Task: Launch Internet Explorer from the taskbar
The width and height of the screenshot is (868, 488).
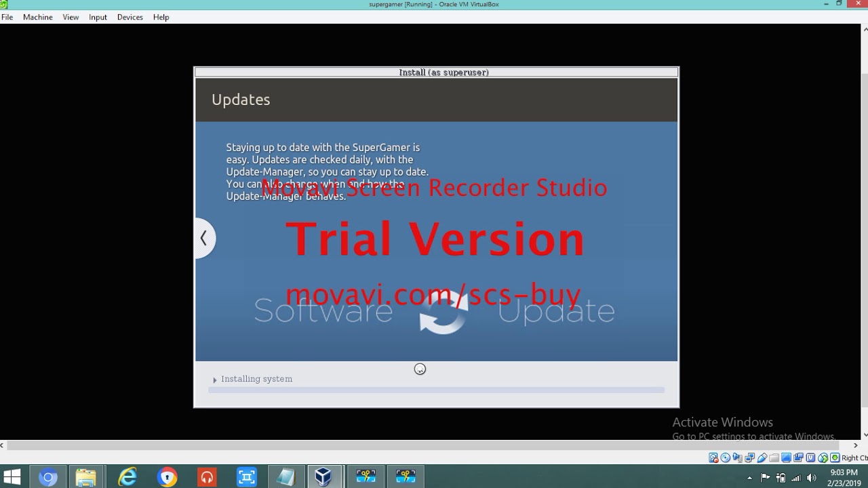Action: tap(127, 477)
